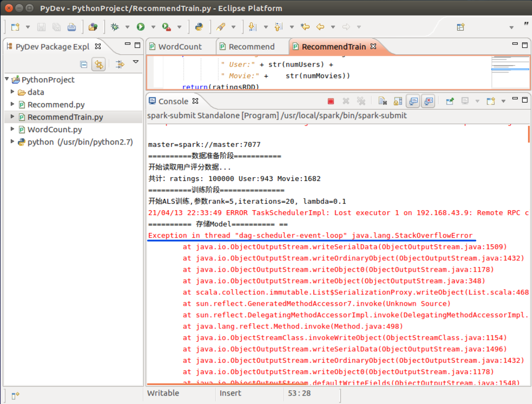
Task: Maximize the editor area
Action: point(525,45)
